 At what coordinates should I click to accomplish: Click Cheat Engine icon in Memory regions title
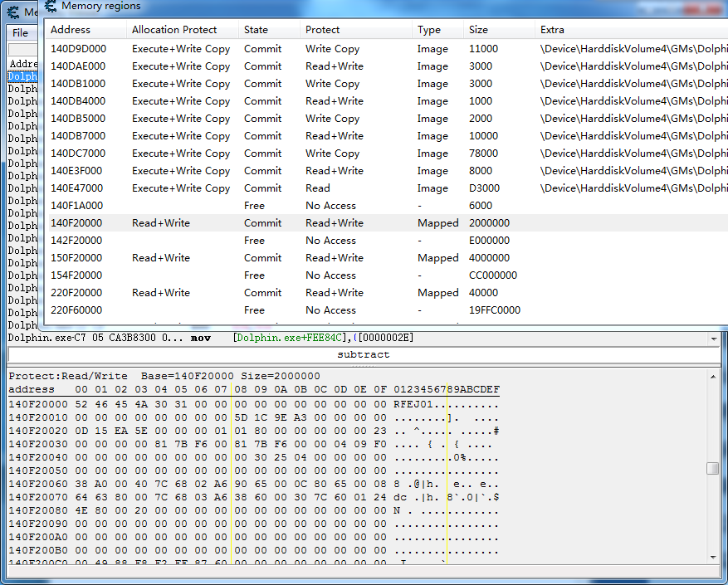[x=50, y=6]
